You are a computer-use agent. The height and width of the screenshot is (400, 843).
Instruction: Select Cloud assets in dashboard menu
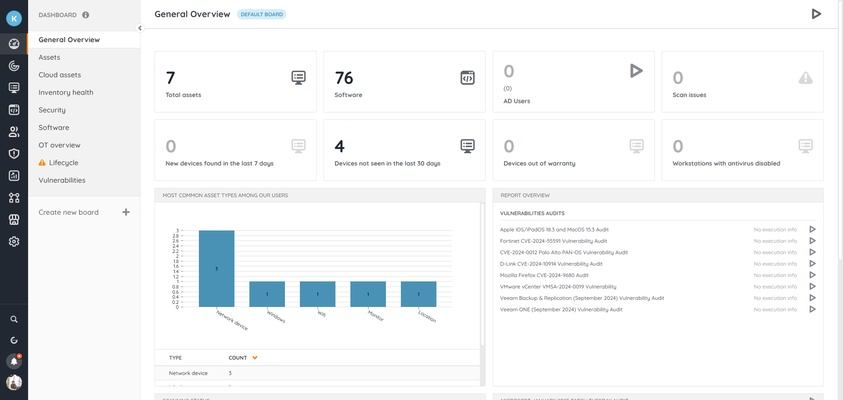tap(59, 75)
